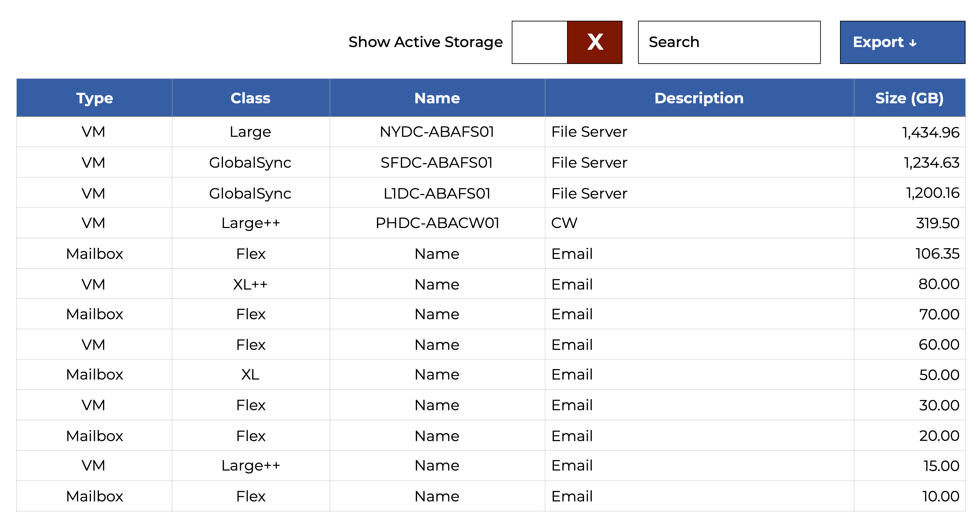
Task: Click the Export down-arrow icon
Action: [913, 43]
